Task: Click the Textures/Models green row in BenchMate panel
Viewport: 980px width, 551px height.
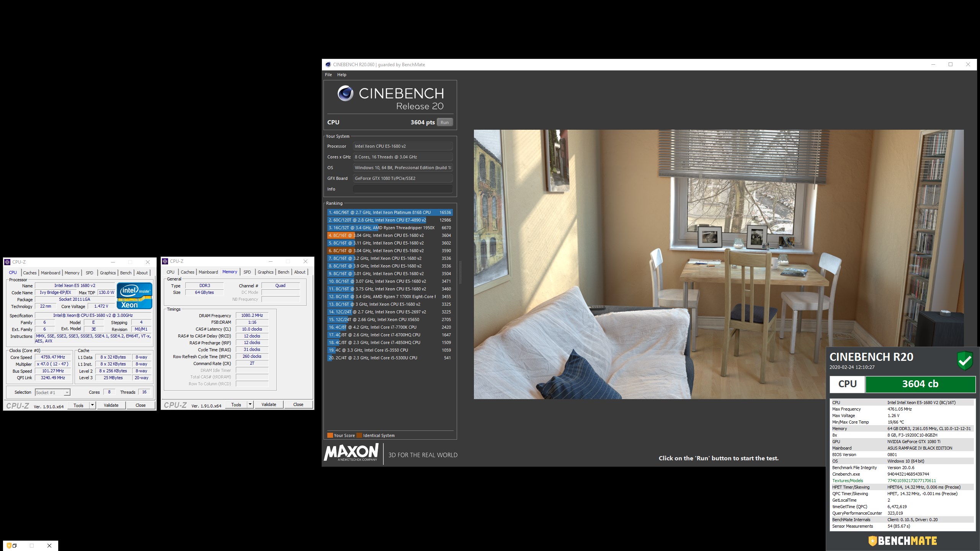Action: pos(902,481)
